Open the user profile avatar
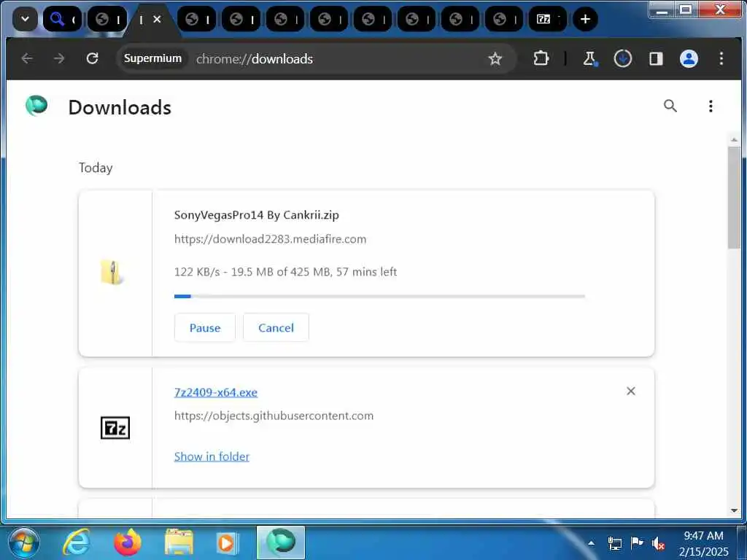 tap(689, 58)
